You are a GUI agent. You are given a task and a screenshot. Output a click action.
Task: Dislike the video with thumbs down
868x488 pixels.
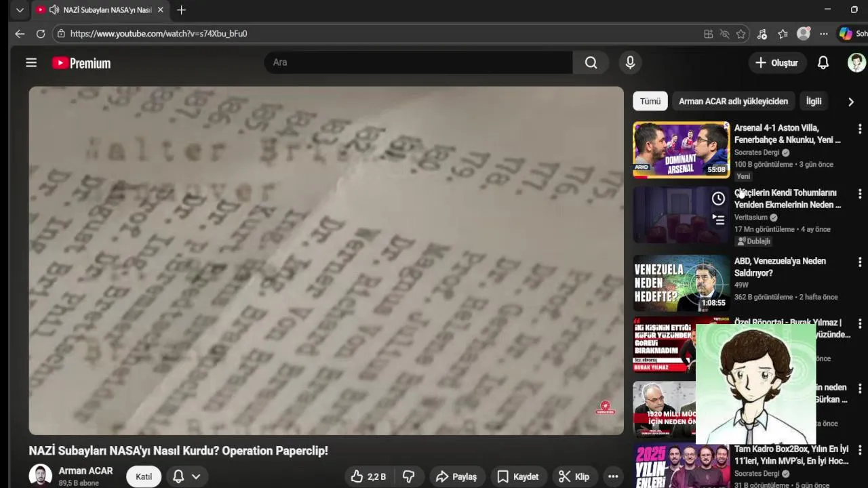pos(408,476)
